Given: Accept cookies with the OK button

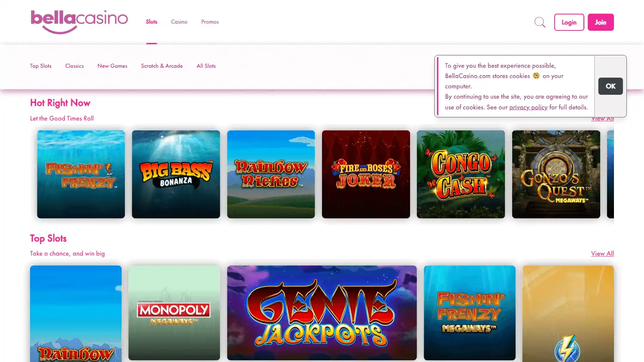Looking at the screenshot, I should (x=611, y=86).
